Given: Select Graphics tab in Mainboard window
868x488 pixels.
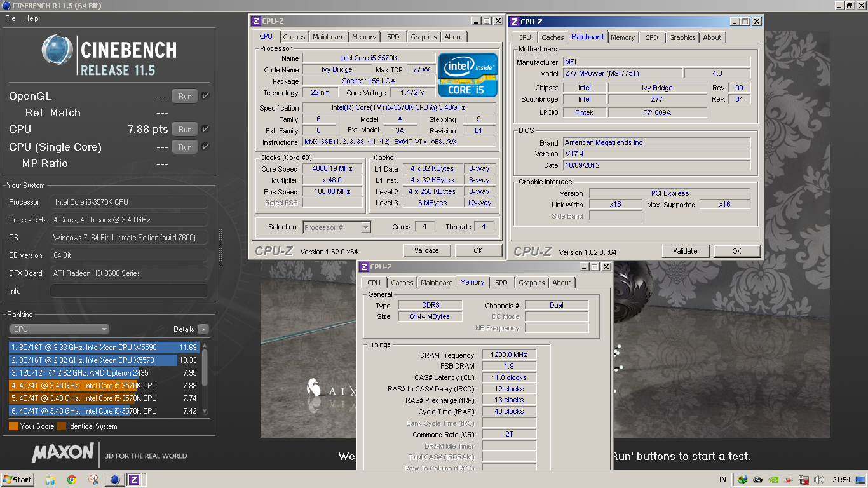Looking at the screenshot, I should 682,37.
